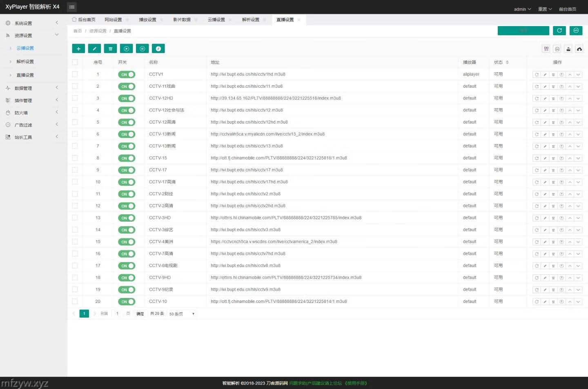Screen dimensions: 588x389
Task: Click the green pause-circle toolbar button
Action: click(x=142, y=49)
